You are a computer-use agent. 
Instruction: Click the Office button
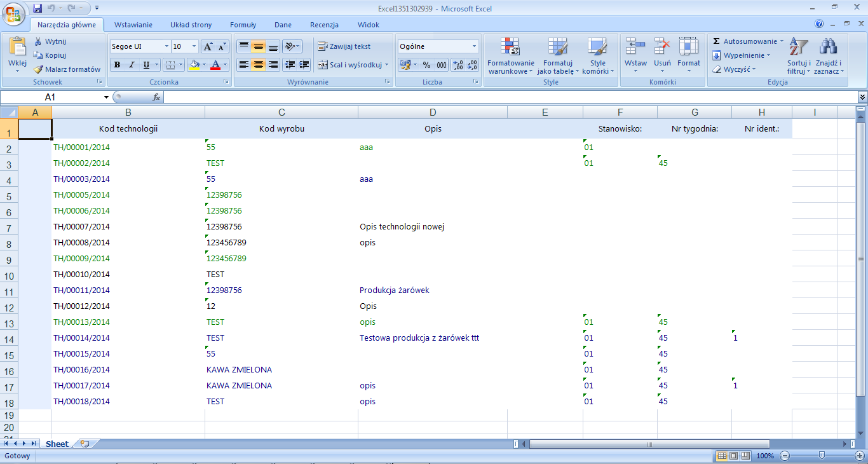13,13
